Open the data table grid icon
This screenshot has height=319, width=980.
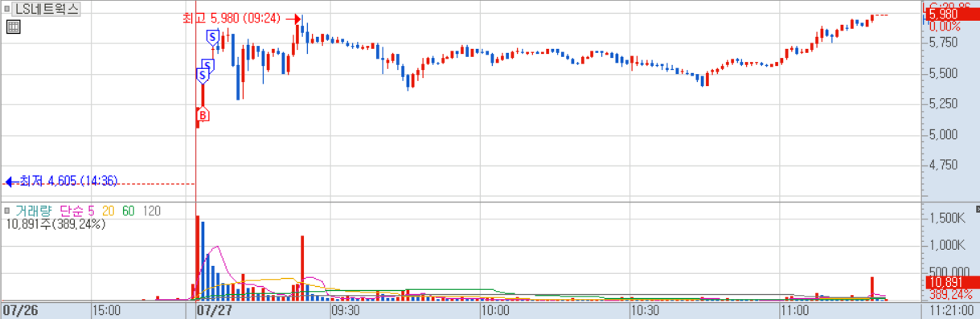13,27
